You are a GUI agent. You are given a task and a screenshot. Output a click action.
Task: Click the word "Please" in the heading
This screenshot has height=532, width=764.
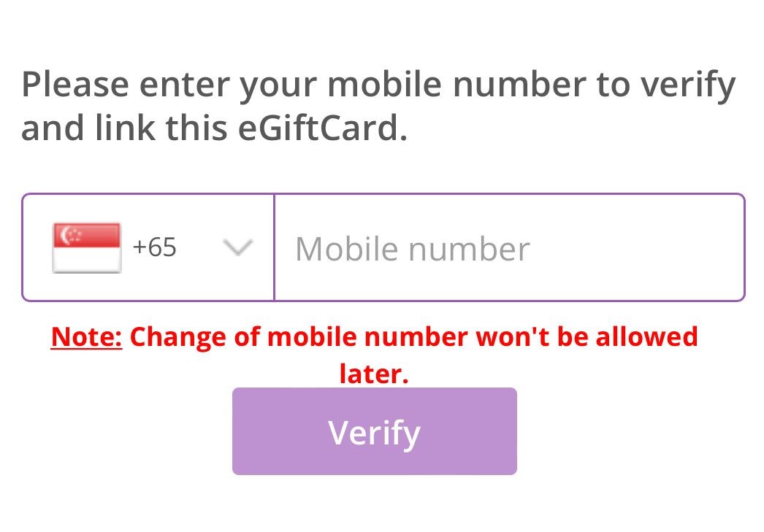[x=75, y=85]
